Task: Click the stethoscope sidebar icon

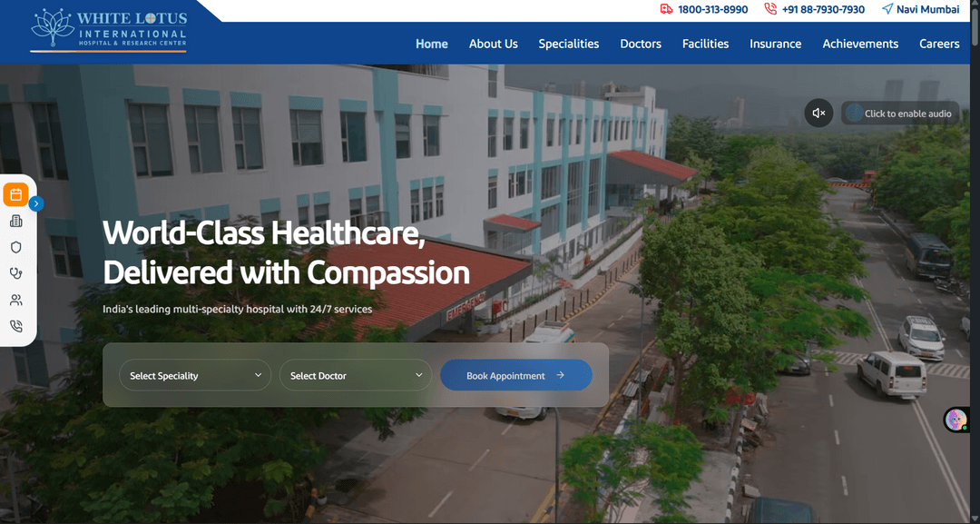Action: click(16, 273)
